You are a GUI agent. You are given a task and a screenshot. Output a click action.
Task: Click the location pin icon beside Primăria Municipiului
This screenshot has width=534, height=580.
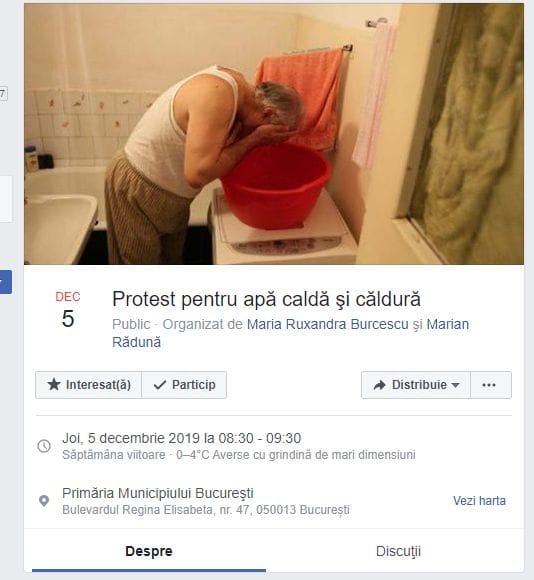(x=44, y=501)
